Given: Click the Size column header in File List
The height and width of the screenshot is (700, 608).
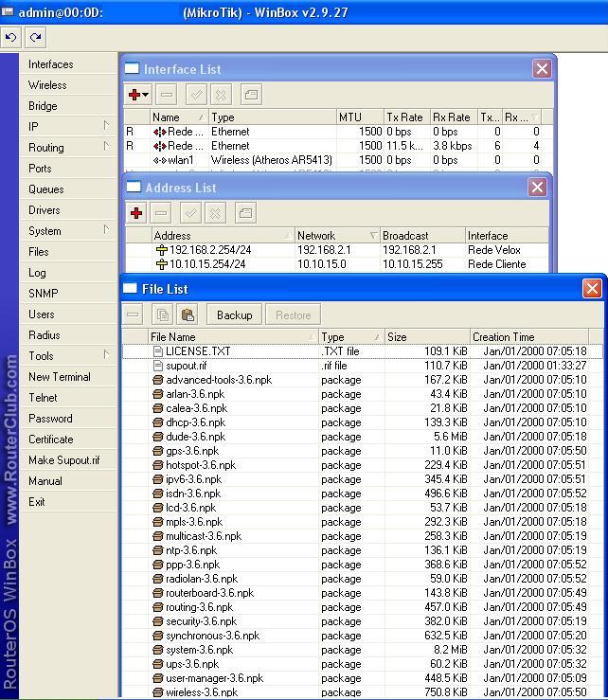Looking at the screenshot, I should [427, 336].
